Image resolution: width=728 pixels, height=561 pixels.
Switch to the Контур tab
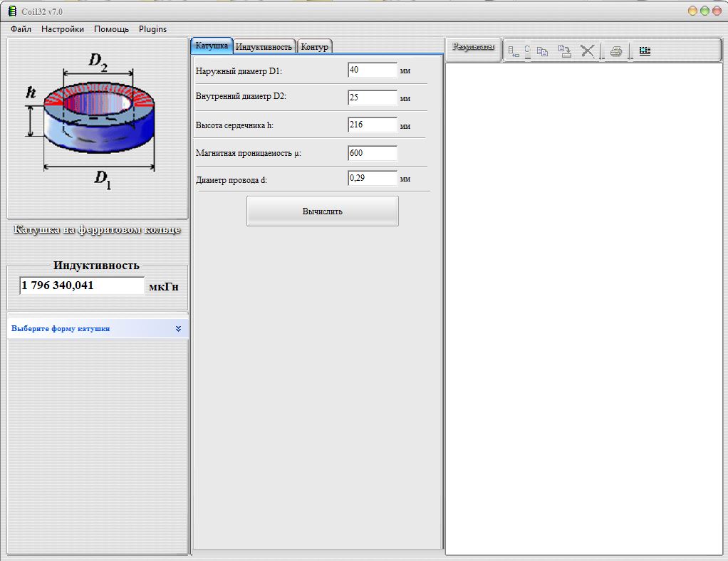(314, 47)
